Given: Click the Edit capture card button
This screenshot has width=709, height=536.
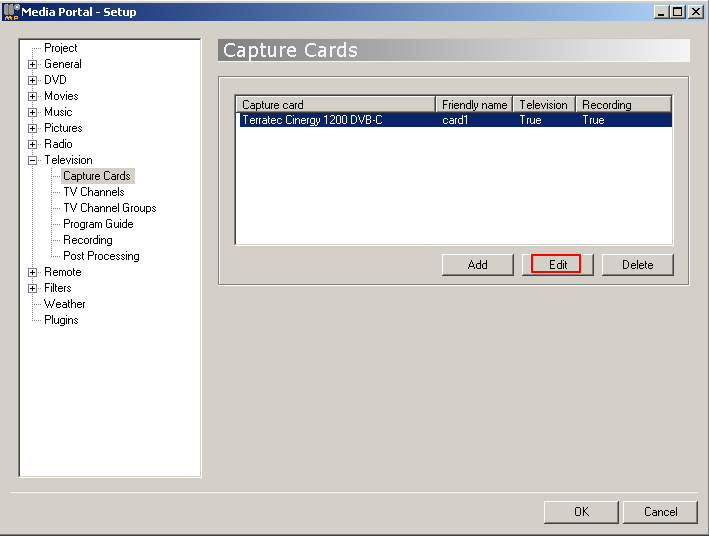Looking at the screenshot, I should pyautogui.click(x=558, y=265).
